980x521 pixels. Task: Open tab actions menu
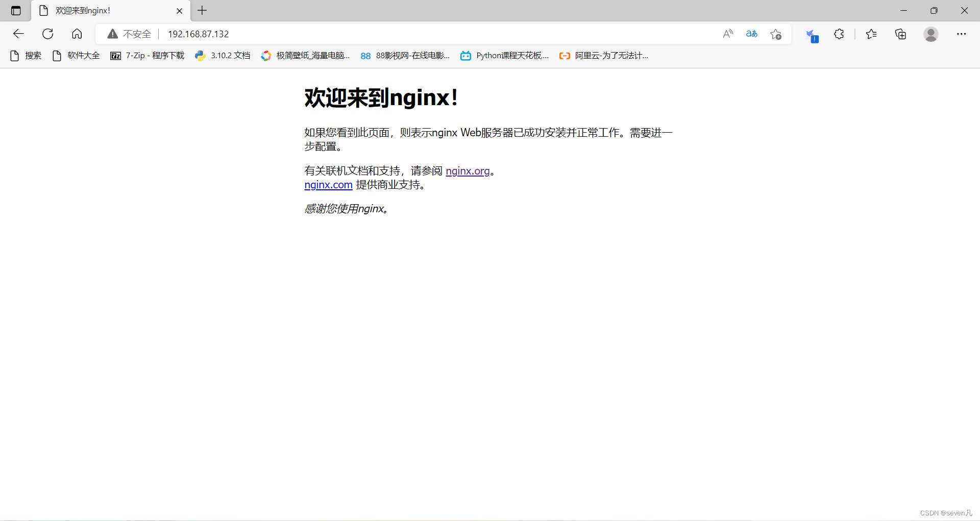coord(15,10)
